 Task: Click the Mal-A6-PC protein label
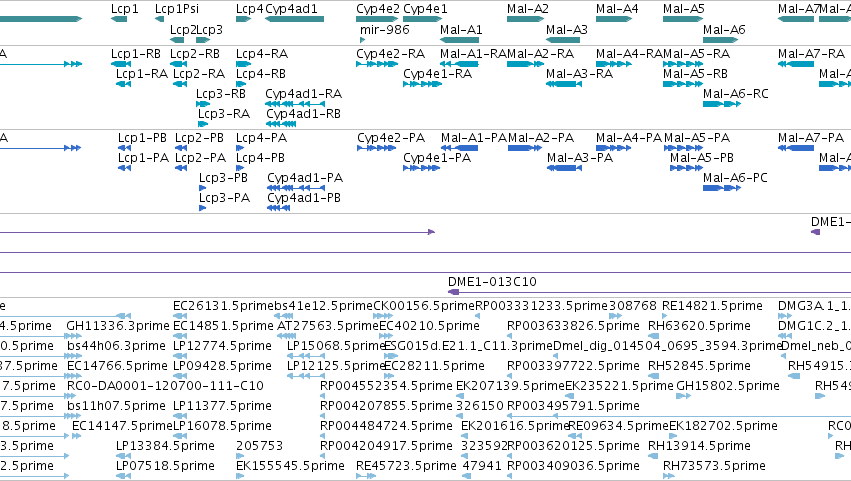(735, 178)
